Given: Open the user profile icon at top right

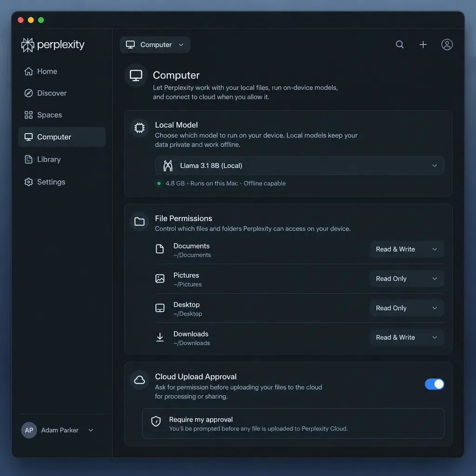Looking at the screenshot, I should coord(447,45).
